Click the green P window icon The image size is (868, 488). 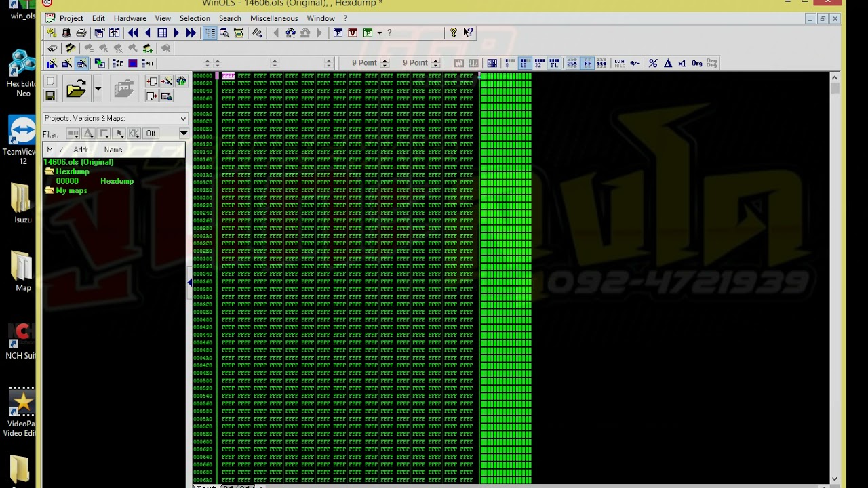tap(368, 33)
